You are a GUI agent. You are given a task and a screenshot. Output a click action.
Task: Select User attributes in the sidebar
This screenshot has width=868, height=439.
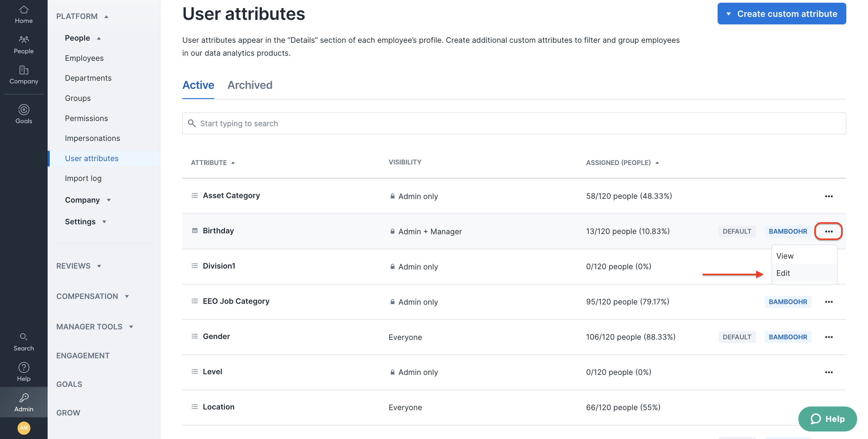point(92,159)
